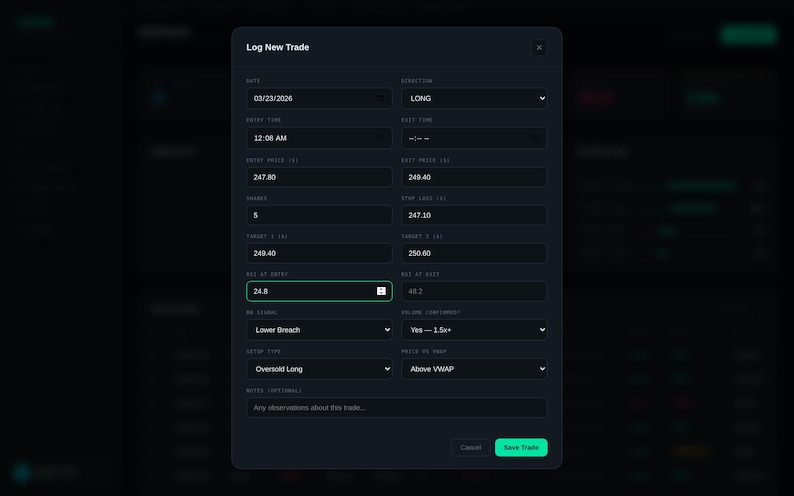The height and width of the screenshot is (496, 794).
Task: Focus the Exit Price field
Action: click(474, 177)
